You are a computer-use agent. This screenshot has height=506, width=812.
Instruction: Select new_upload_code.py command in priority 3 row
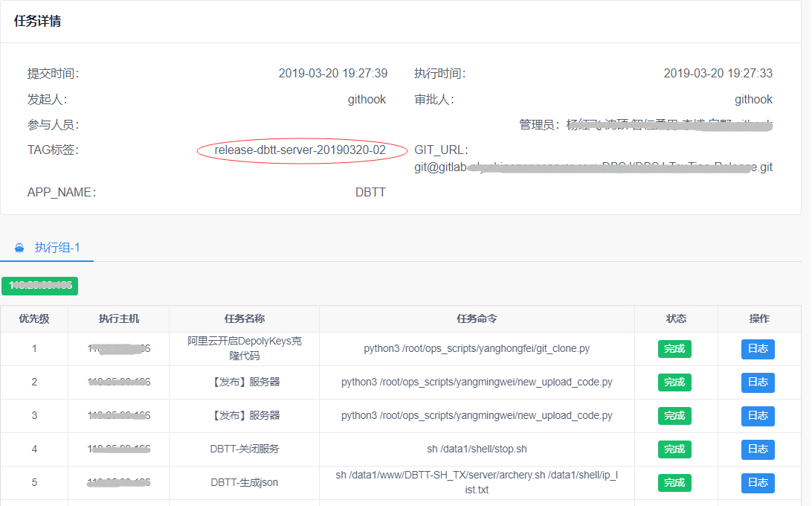click(x=477, y=415)
